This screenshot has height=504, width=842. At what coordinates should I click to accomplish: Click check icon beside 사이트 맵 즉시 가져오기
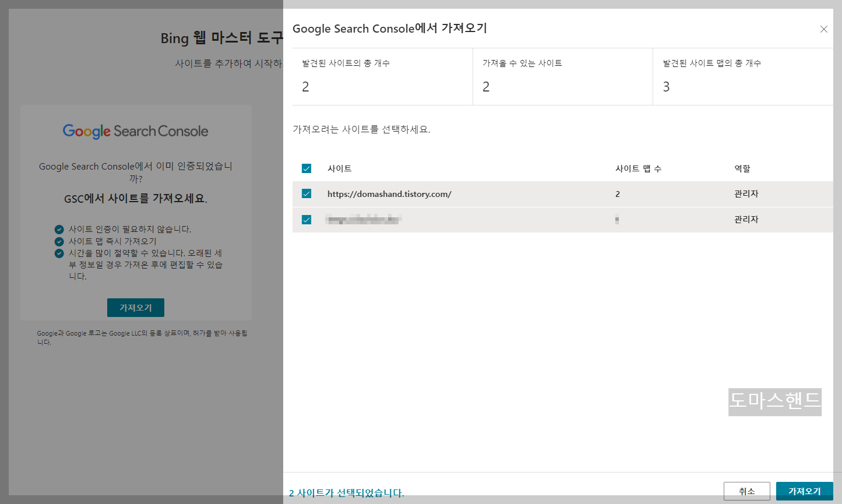coord(59,241)
